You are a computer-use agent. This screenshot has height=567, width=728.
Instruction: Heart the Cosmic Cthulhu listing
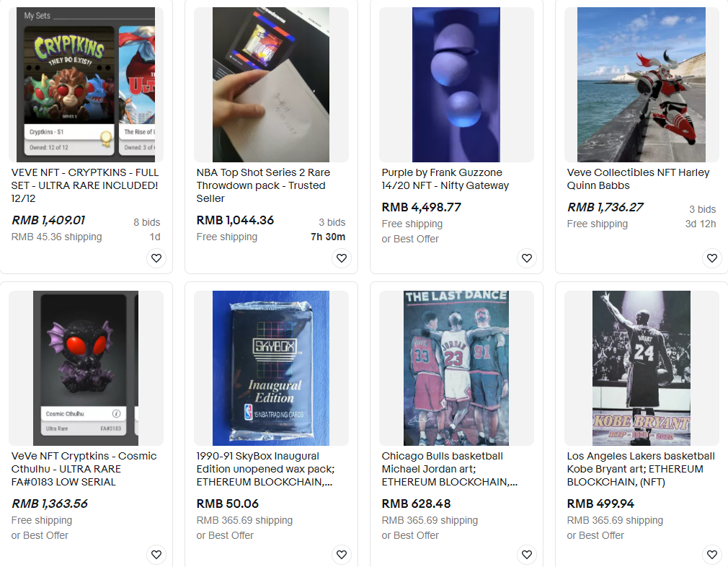[x=156, y=555]
